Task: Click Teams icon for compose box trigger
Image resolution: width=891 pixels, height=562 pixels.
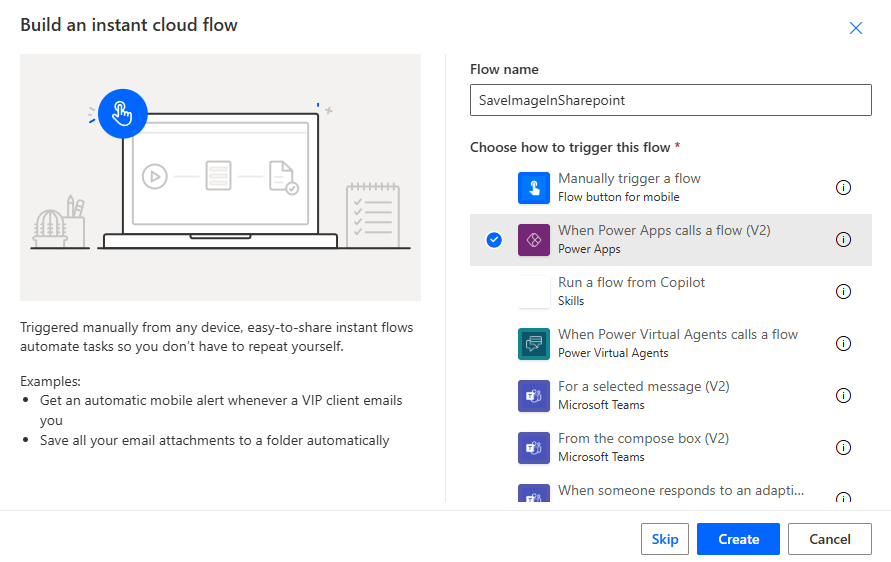Action: [534, 448]
